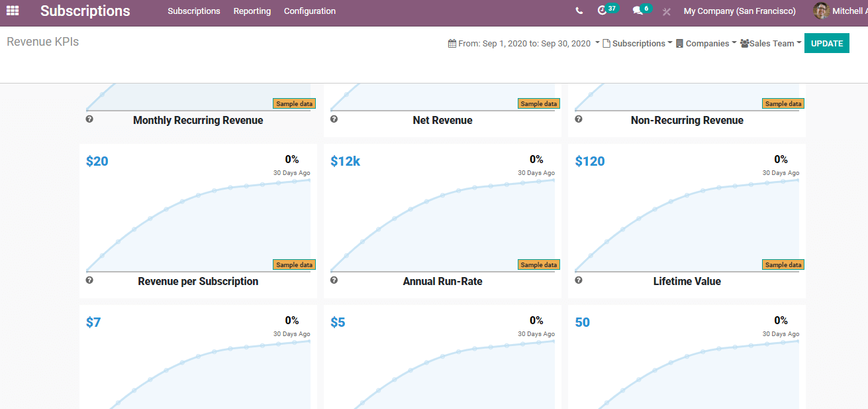Click 0% change on Annual Run-Rate card

(536, 159)
